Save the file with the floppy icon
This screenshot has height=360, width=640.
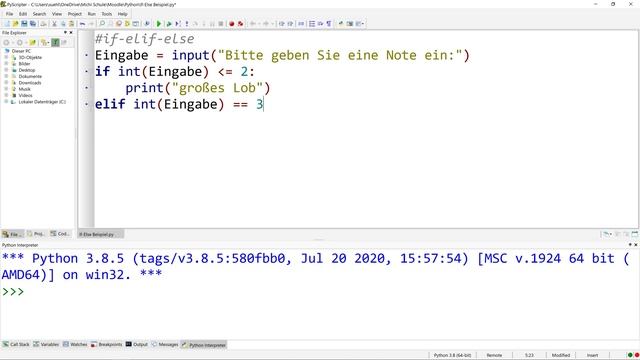(24, 24)
